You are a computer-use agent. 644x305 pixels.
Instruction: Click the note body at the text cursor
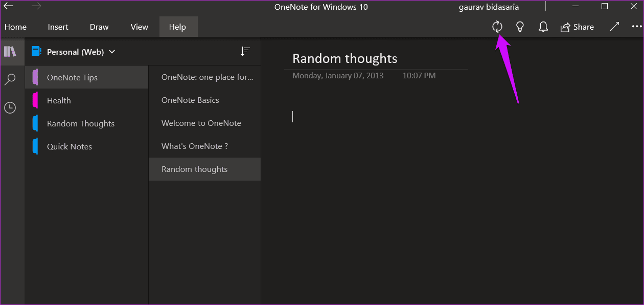click(293, 117)
